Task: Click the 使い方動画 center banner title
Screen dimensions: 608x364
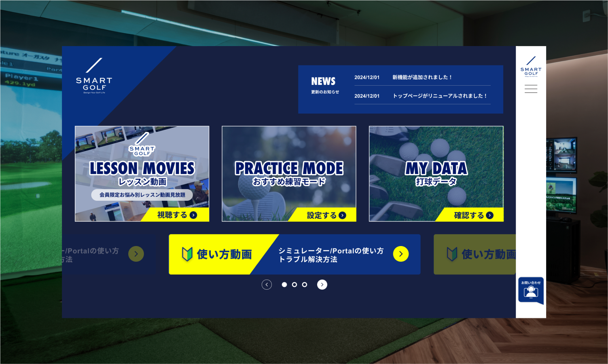Action: [225, 254]
